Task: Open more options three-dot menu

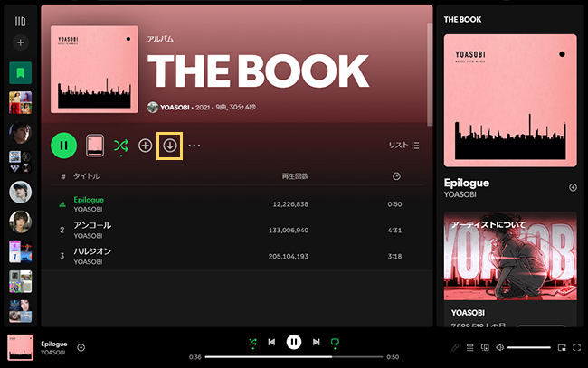Action: [x=194, y=146]
